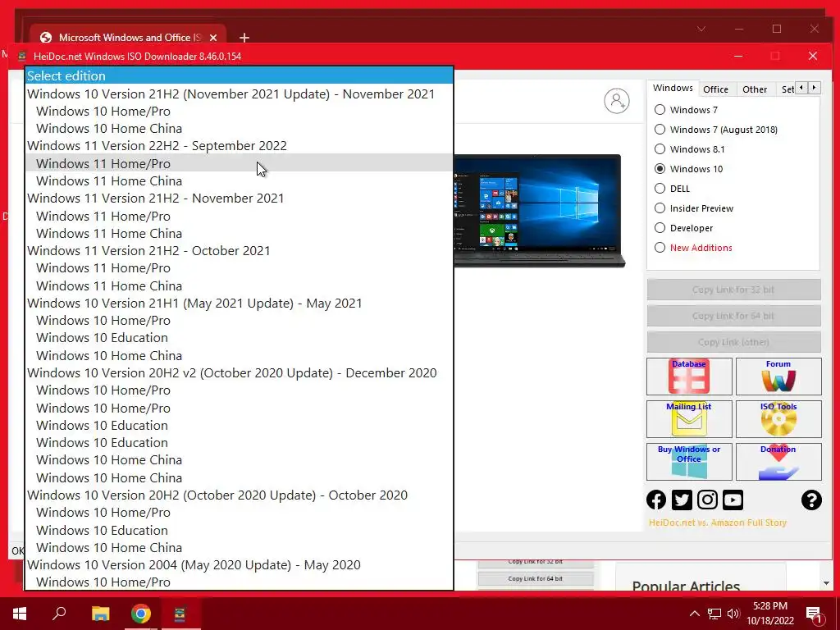The width and height of the screenshot is (840, 630).
Task: Click the network tray icon
Action: coord(714,614)
